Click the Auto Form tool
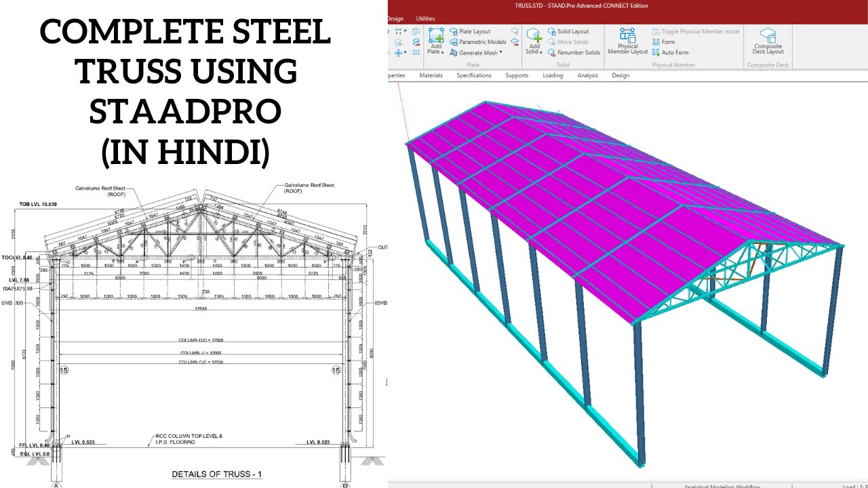This screenshot has height=488, width=868. point(670,53)
